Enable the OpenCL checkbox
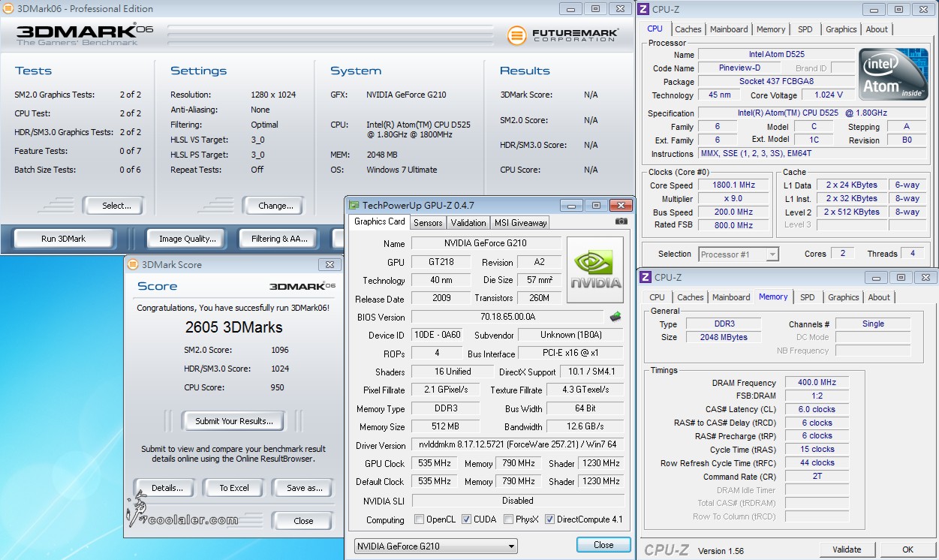This screenshot has height=560, width=939. pyautogui.click(x=420, y=519)
